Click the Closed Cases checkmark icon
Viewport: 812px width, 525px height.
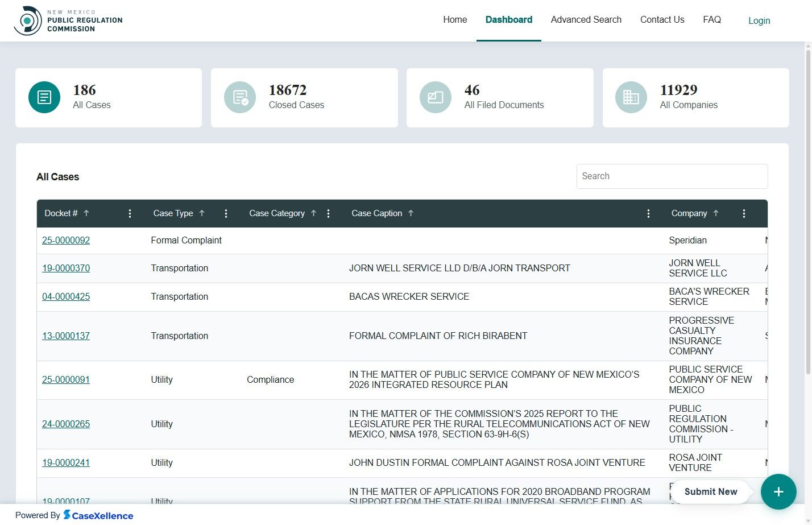239,97
